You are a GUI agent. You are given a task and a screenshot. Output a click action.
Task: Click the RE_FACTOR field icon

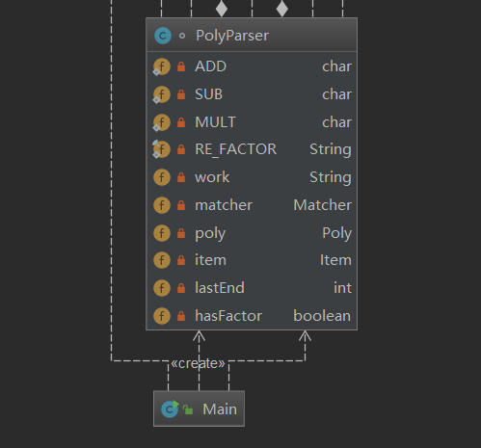point(162,149)
